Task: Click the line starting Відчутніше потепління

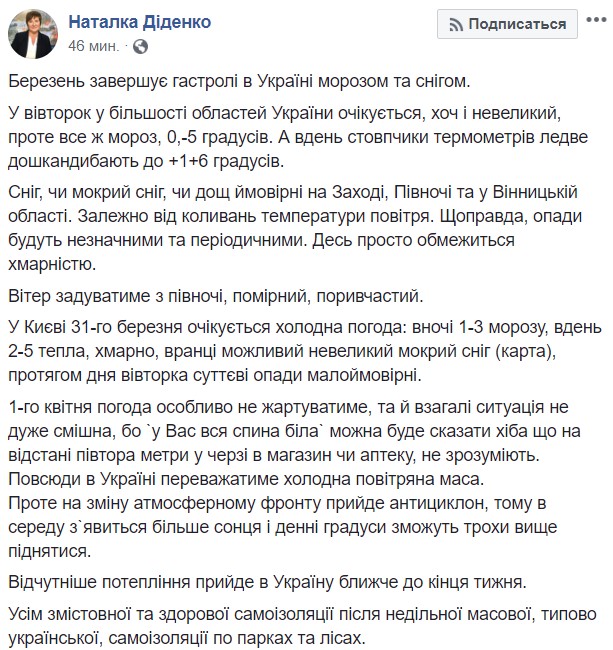Action: pos(267,583)
